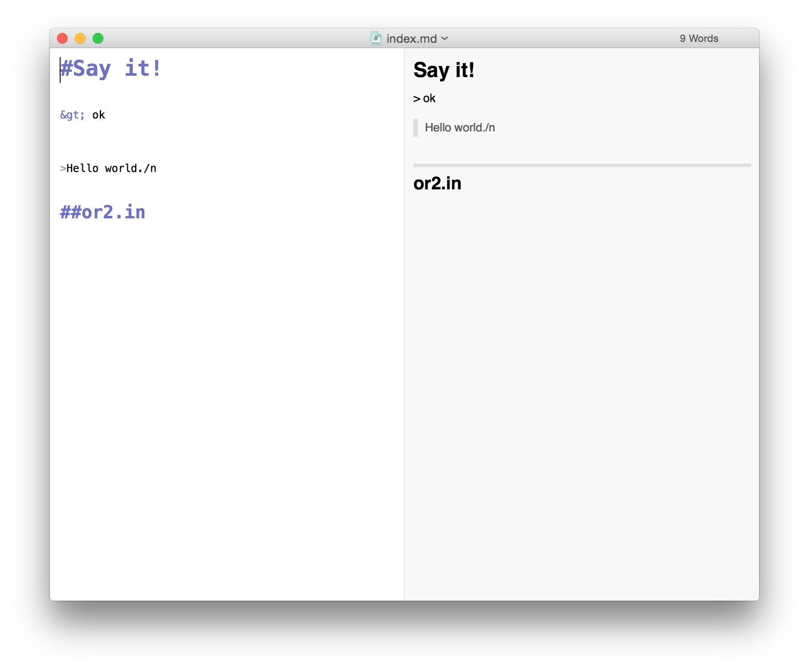Open the index.md title dropdown chevron

point(445,38)
